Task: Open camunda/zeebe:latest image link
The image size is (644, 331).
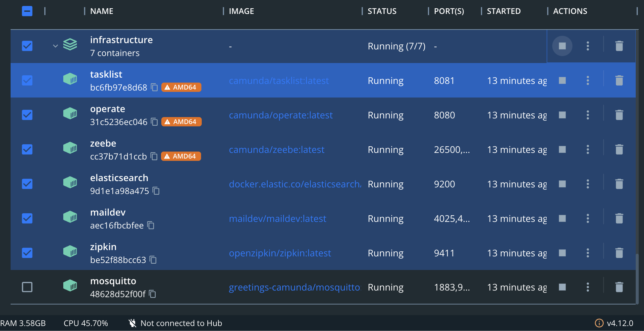Action: 277,150
